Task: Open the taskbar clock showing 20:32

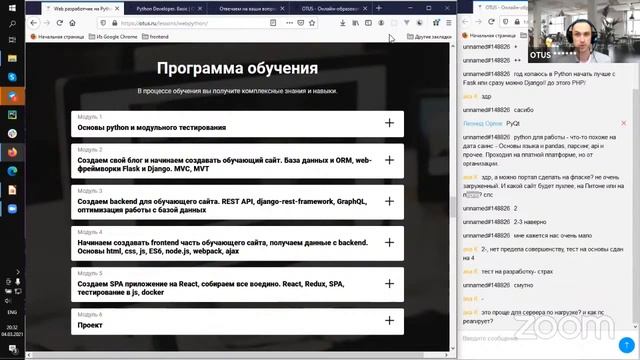Action: click(x=12, y=331)
